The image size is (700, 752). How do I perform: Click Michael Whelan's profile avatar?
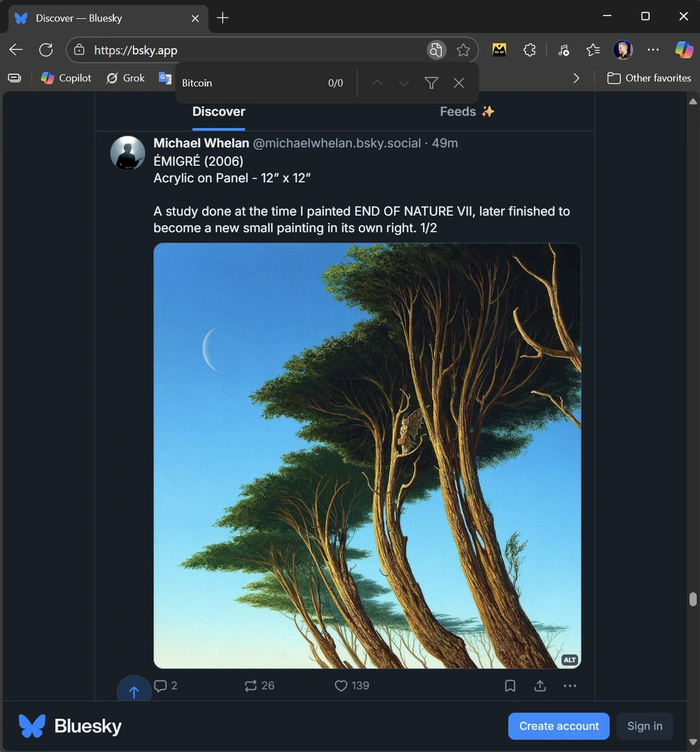click(x=127, y=152)
